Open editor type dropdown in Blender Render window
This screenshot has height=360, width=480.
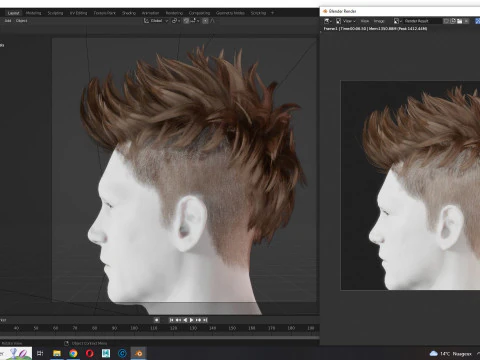coord(328,21)
